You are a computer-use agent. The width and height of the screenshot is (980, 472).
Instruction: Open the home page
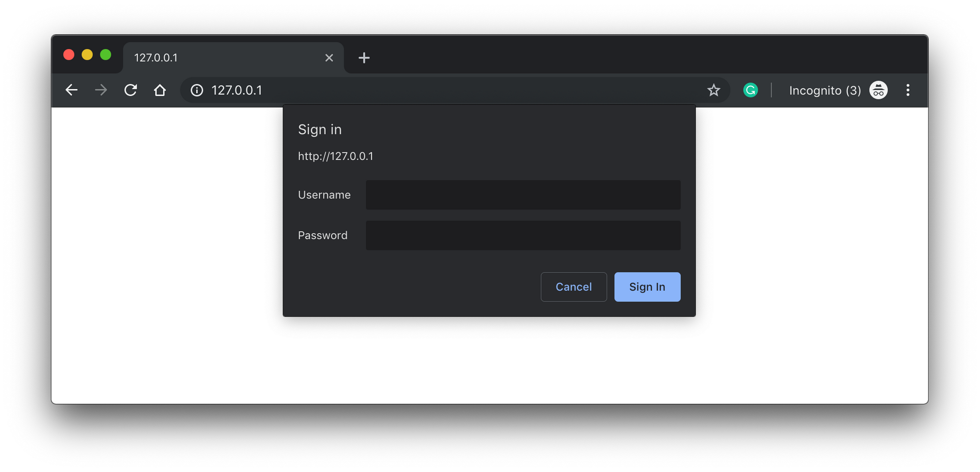(x=160, y=90)
